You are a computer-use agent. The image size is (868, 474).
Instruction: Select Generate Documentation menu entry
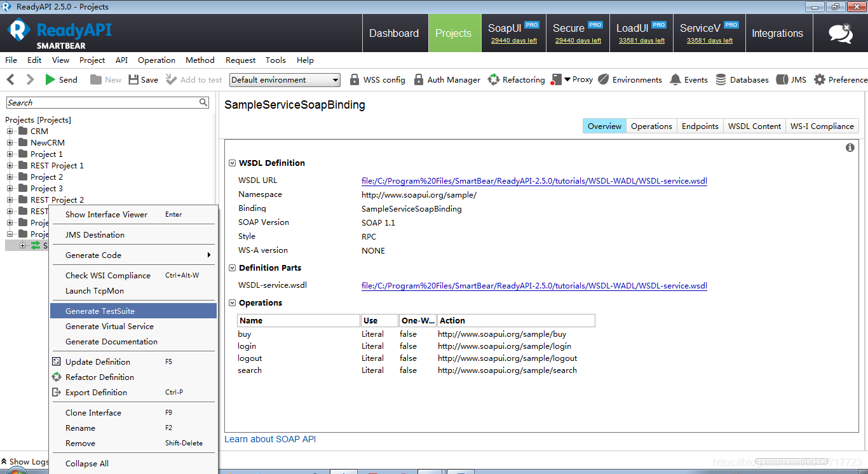pyautogui.click(x=133, y=341)
